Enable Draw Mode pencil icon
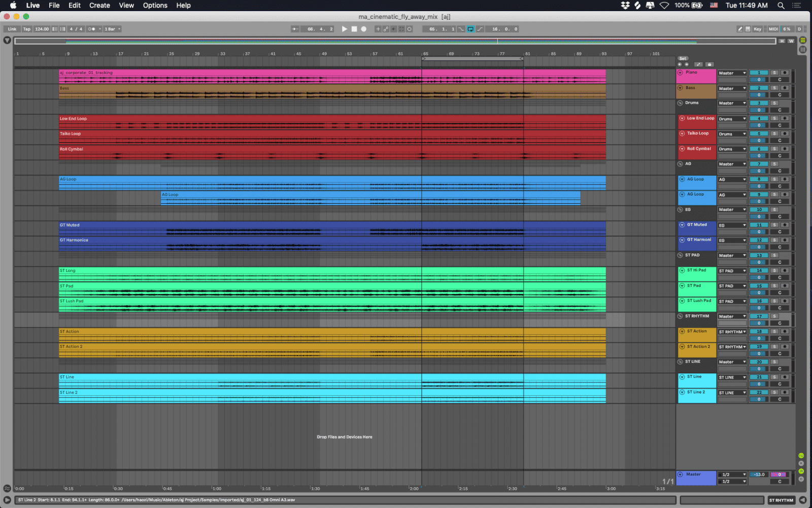This screenshot has width=812, height=508. (x=740, y=29)
